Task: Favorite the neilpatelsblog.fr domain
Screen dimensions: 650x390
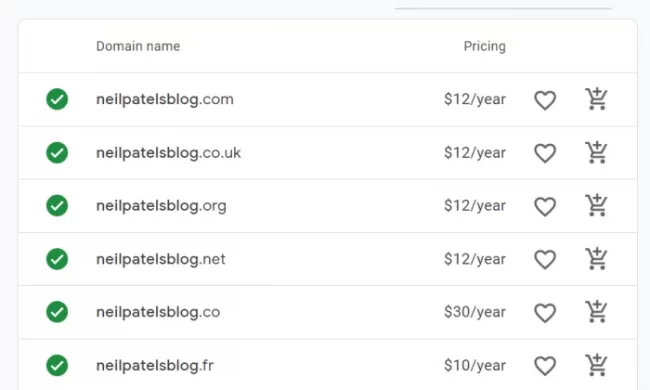Action: pos(545,366)
